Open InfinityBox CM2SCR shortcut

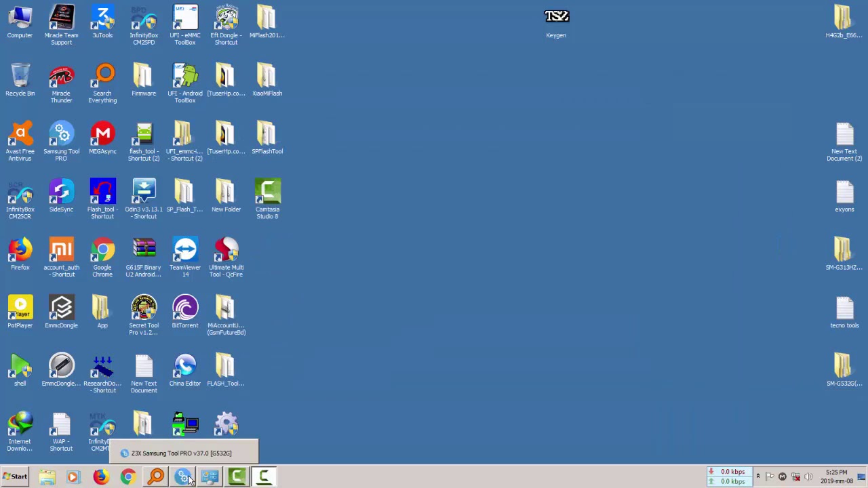pyautogui.click(x=20, y=199)
